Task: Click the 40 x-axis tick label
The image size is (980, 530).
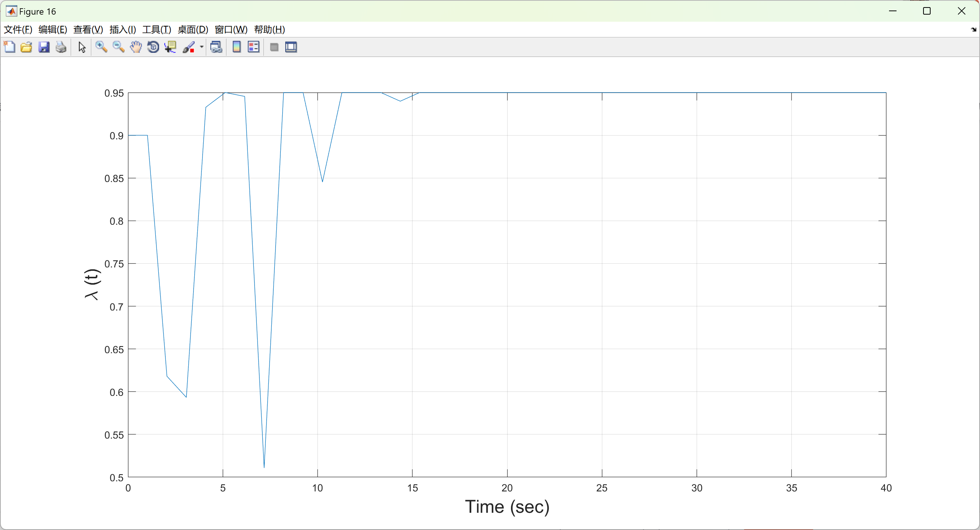Action: 886,488
